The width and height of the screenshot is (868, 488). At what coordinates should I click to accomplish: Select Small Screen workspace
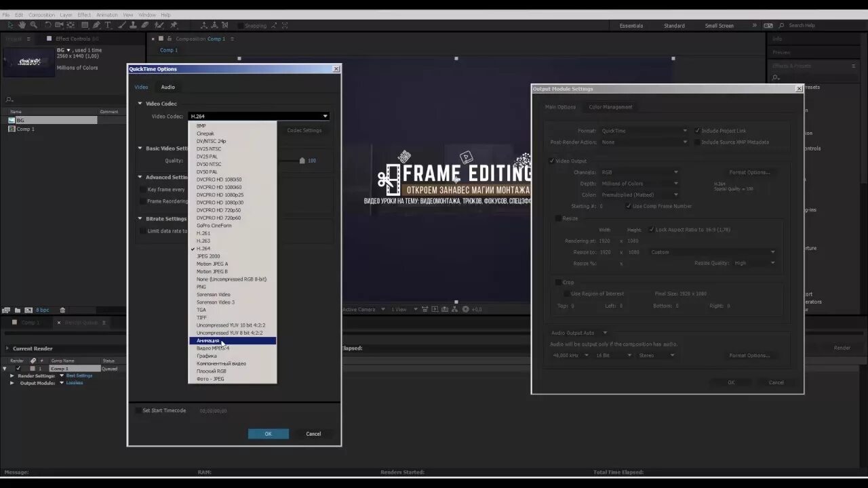pos(719,26)
